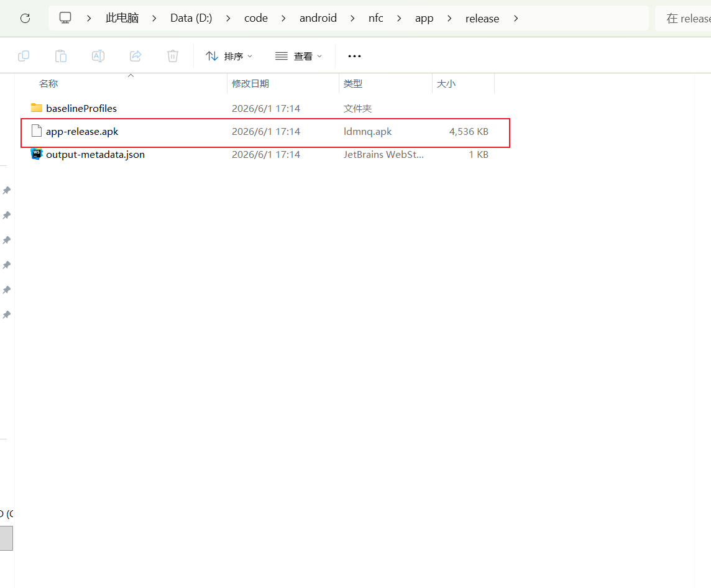
Task: Open the 排序 sort dropdown
Action: pos(229,56)
